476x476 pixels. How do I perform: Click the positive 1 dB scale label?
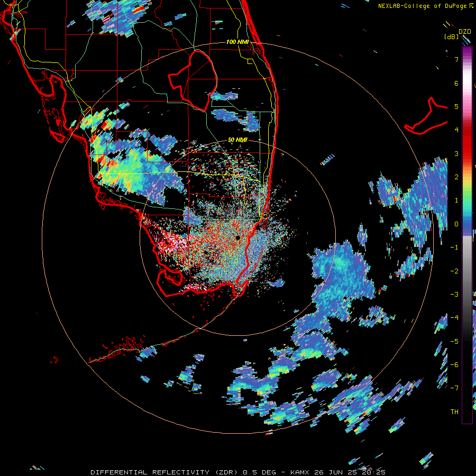pos(456,200)
